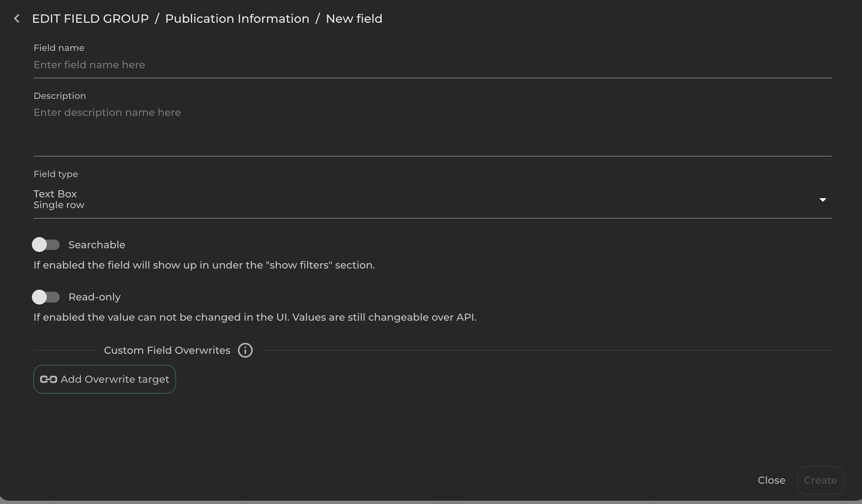Open the Field type dropdown arrow

(x=823, y=200)
